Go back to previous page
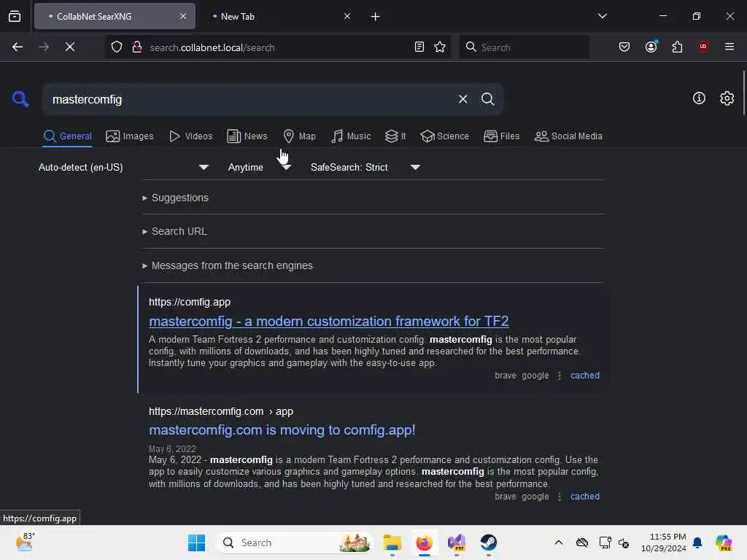This screenshot has height=560, width=747. pyautogui.click(x=18, y=47)
